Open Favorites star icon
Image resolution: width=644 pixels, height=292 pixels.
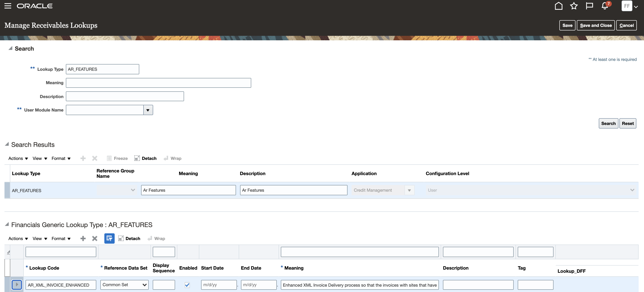[574, 6]
